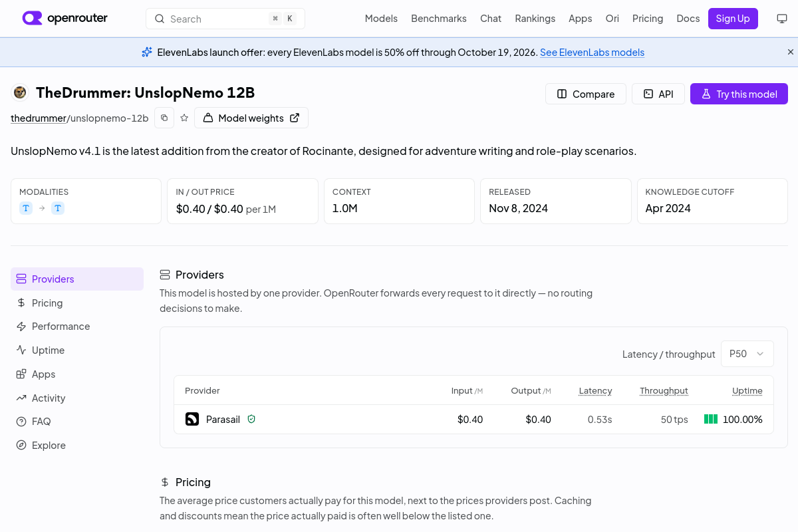Jump to FAQ in the sidebar
Viewport: 798px width, 532px height.
tap(77, 422)
